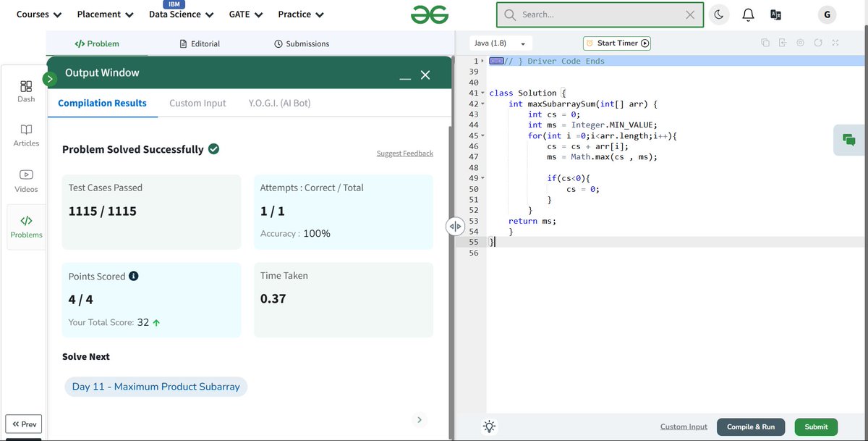This screenshot has width=868, height=441.
Task: Expand the Courses dropdown menu
Action: point(39,14)
